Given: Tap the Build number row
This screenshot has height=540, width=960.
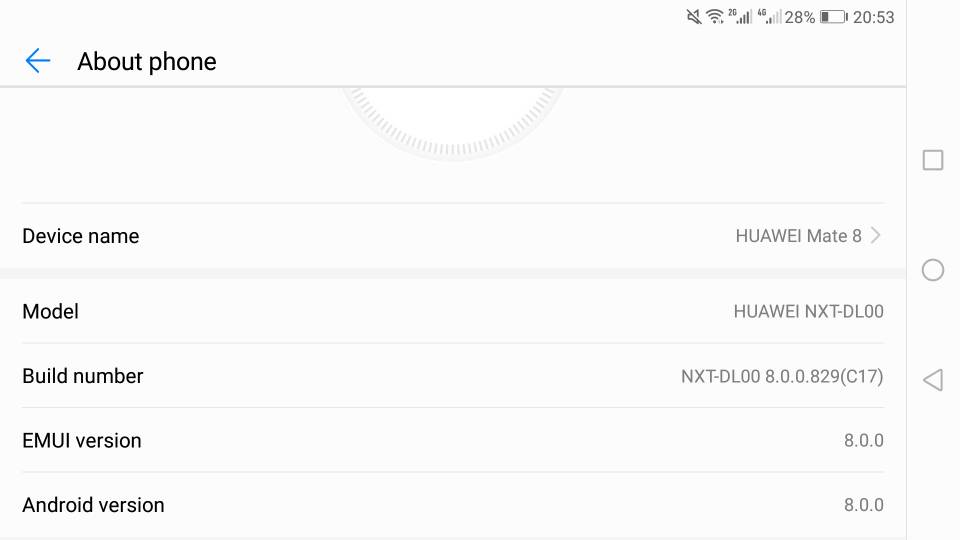Looking at the screenshot, I should [x=453, y=376].
